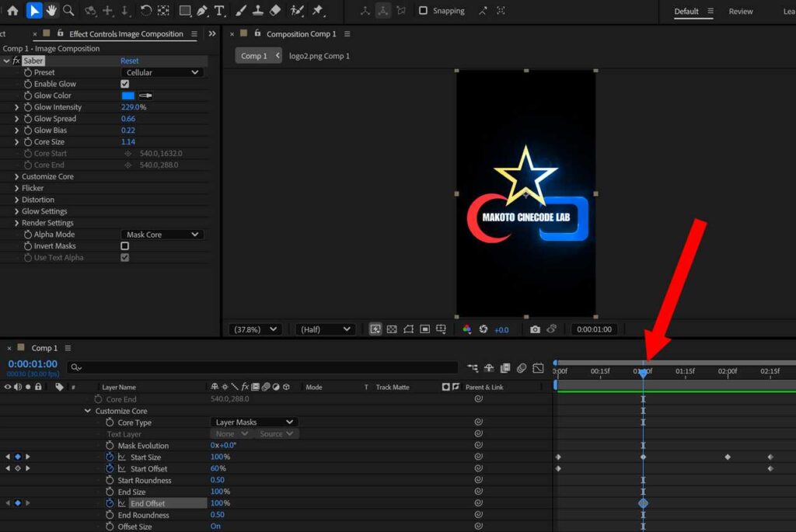The height and width of the screenshot is (532, 796).
Task: Switch to the Review workspace
Action: pos(741,11)
